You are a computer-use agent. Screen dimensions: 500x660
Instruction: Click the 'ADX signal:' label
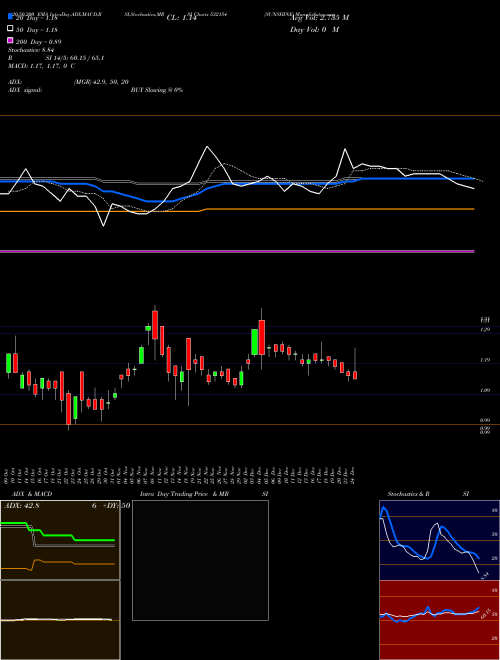click(x=25, y=90)
